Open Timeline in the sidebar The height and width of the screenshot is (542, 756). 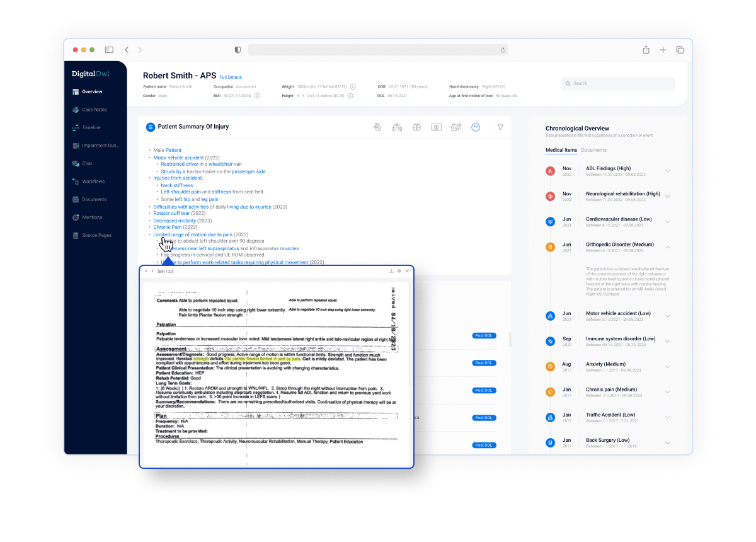(86, 128)
